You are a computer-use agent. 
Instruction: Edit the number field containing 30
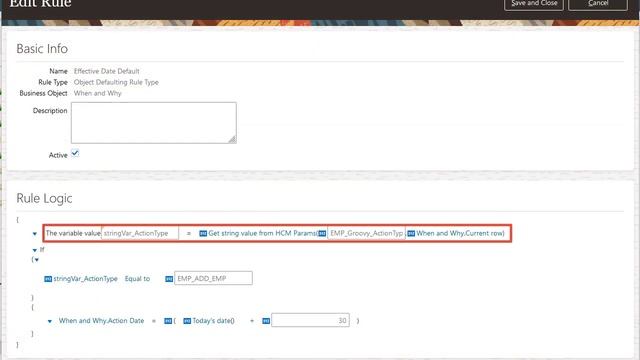coord(310,320)
